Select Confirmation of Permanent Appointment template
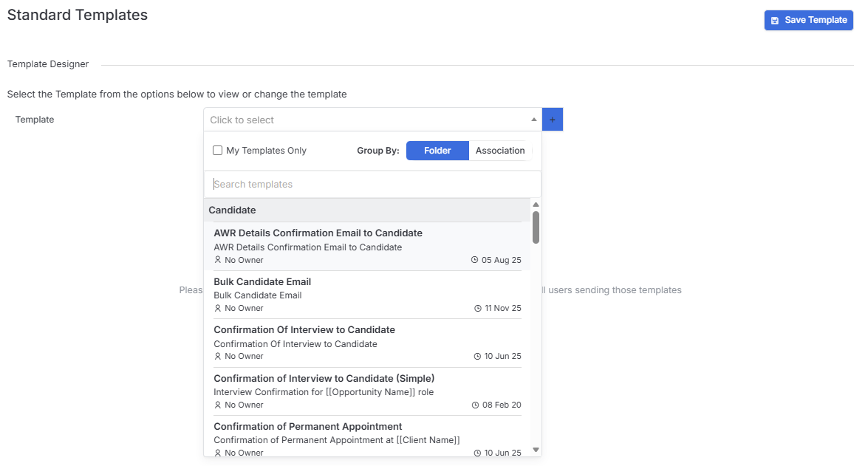Screen dimensions: 868x466 pos(367,436)
